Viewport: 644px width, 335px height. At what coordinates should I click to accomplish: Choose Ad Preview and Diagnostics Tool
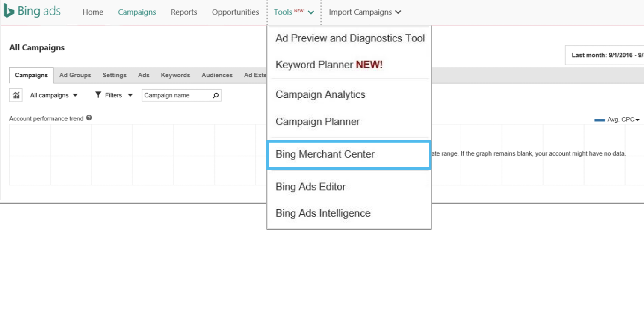(350, 38)
